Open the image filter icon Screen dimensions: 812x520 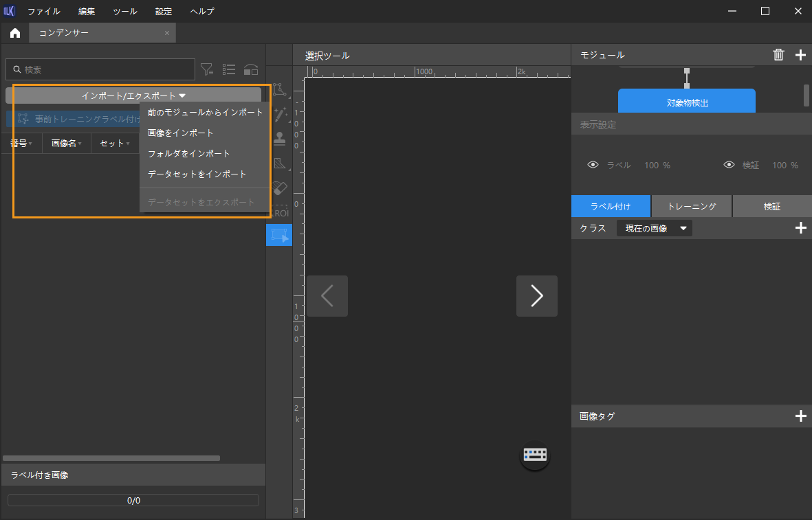point(206,69)
